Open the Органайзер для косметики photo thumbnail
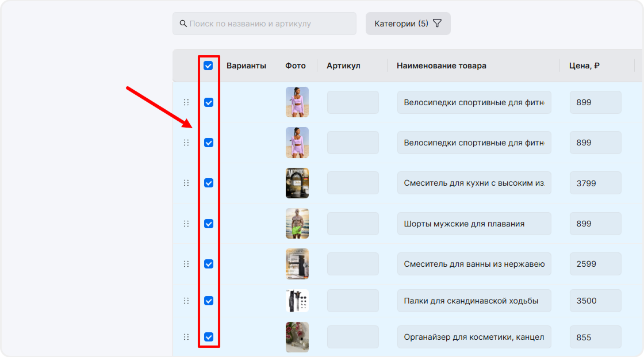The height and width of the screenshot is (357, 644). [297, 337]
